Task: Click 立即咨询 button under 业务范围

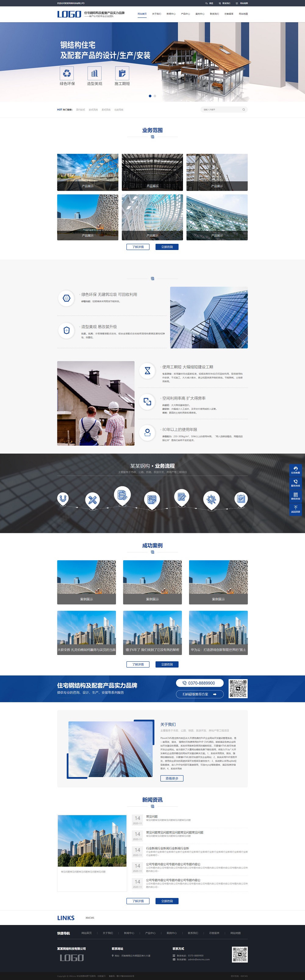Action: tap(167, 247)
